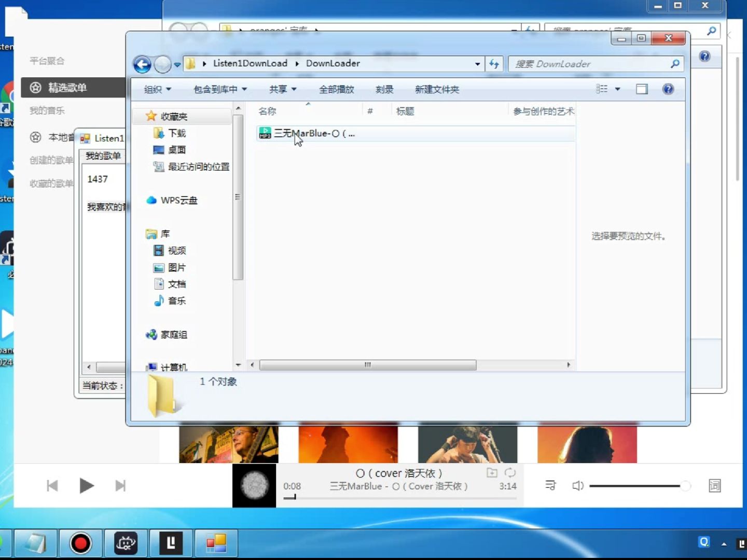The height and width of the screenshot is (560, 747).
Task: Click 刻录 in the toolbar
Action: coord(384,89)
